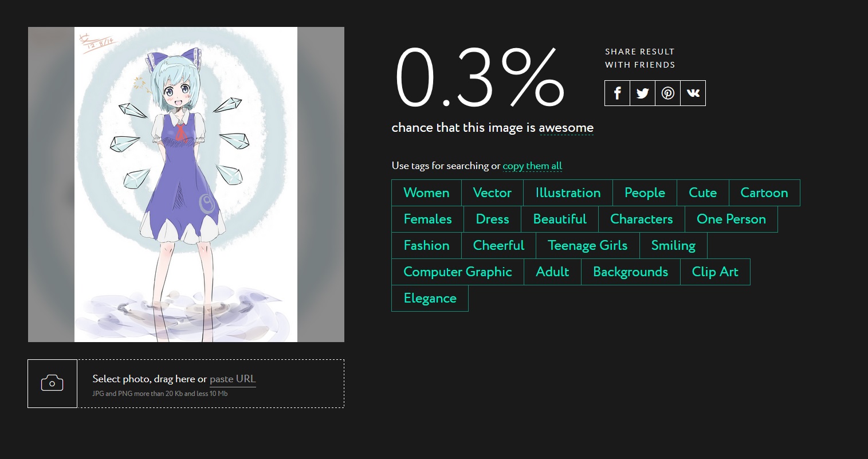868x459 pixels.
Task: Click the dotted 'awesome' link
Action: click(566, 128)
